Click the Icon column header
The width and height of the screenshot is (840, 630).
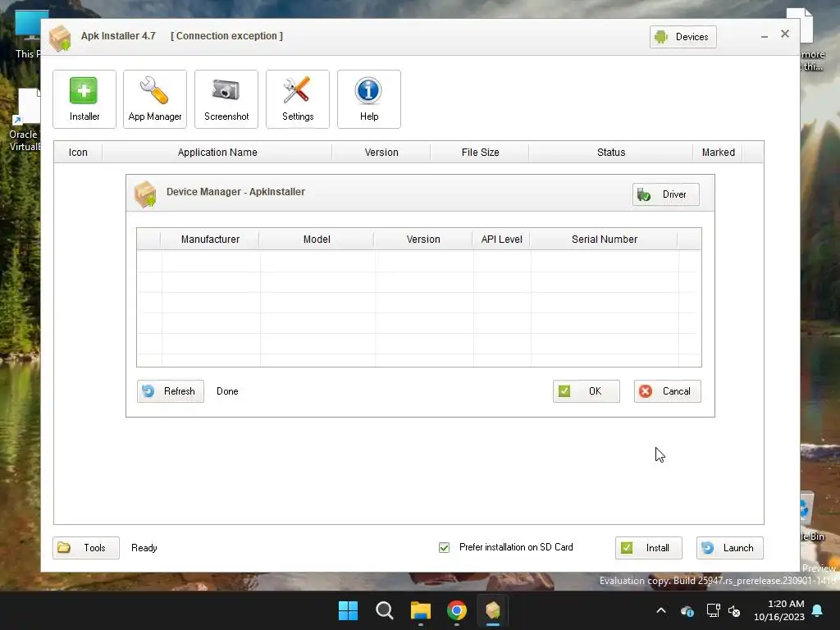coord(78,152)
